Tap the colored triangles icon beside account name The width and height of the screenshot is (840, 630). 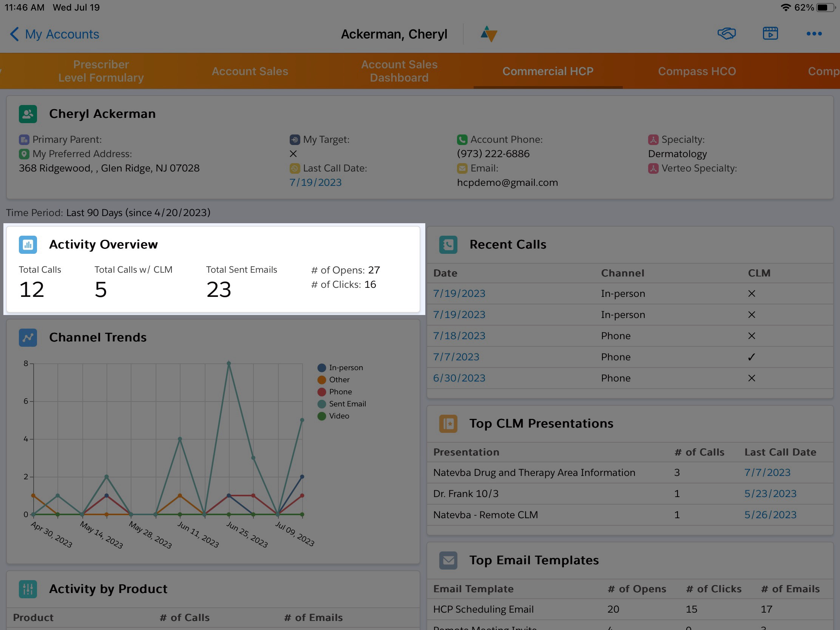(489, 34)
